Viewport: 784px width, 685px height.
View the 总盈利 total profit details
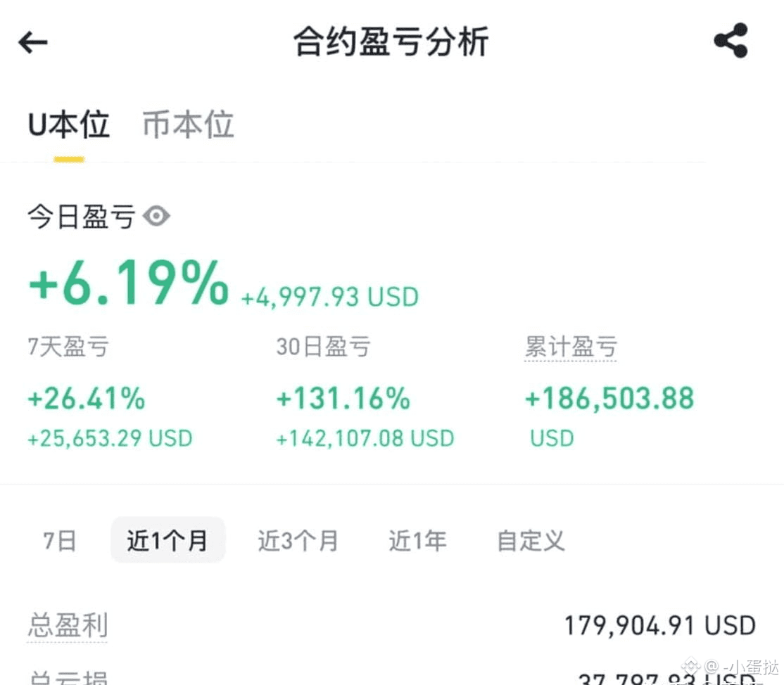click(x=67, y=625)
